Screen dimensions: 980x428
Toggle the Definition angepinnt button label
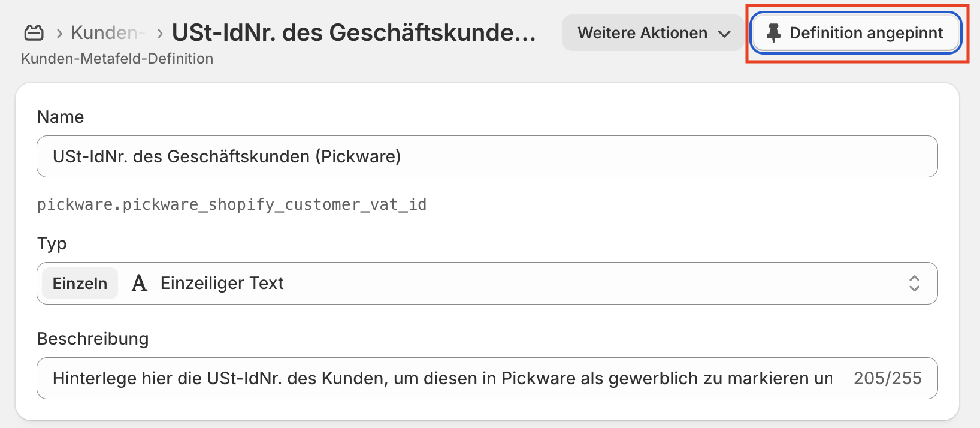pyautogui.click(x=866, y=33)
